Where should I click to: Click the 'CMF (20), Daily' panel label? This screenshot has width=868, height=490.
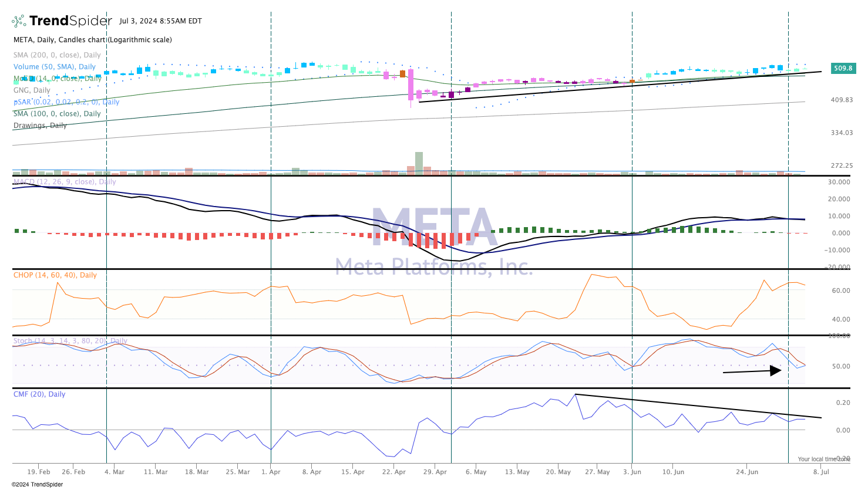pos(39,394)
